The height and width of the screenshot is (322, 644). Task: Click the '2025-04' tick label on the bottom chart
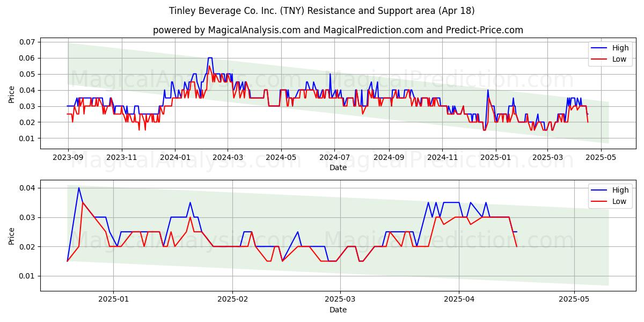coord(460,300)
